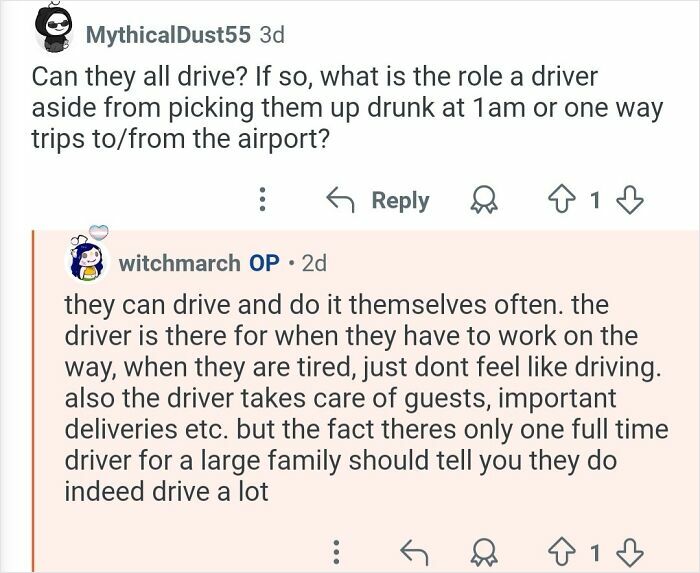Click the 3d timestamp on MythicalDust55's comment
Viewport: 700px width, 573px height.
272,34
